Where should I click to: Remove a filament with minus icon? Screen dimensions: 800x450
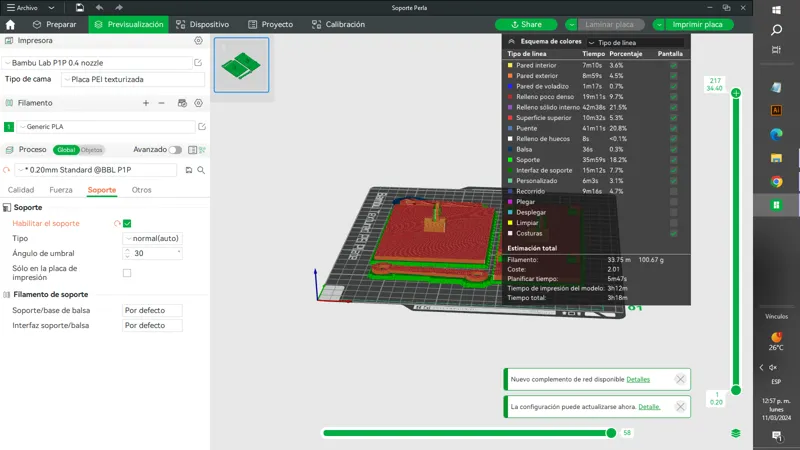click(161, 103)
